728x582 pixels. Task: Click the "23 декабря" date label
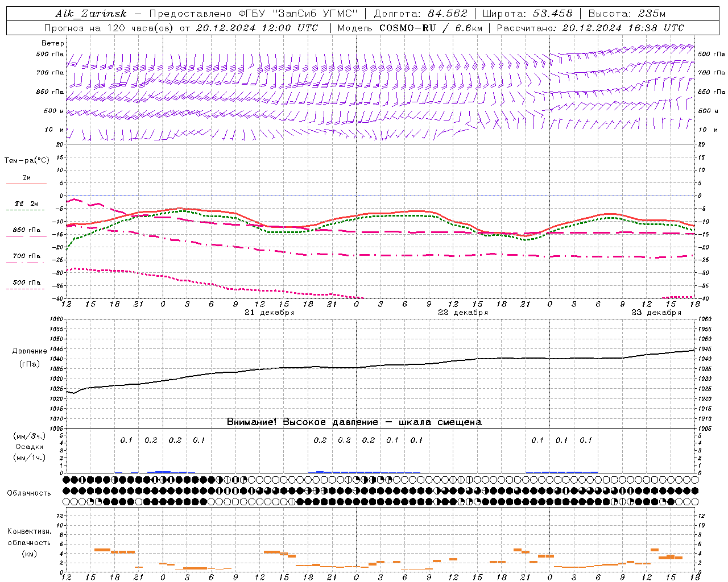tap(656, 313)
